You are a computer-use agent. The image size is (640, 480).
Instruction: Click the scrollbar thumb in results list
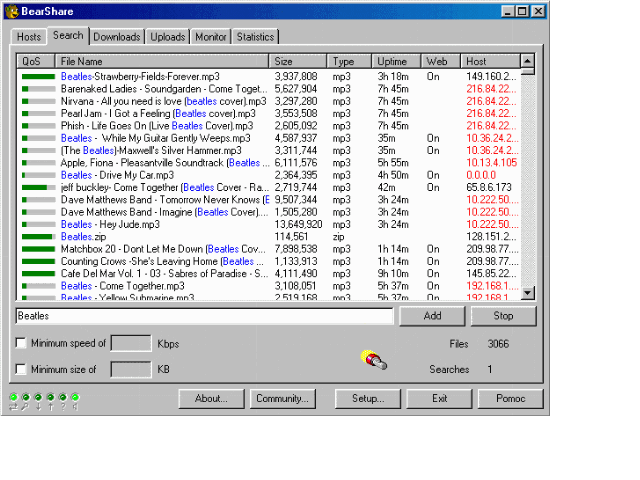[x=528, y=71]
